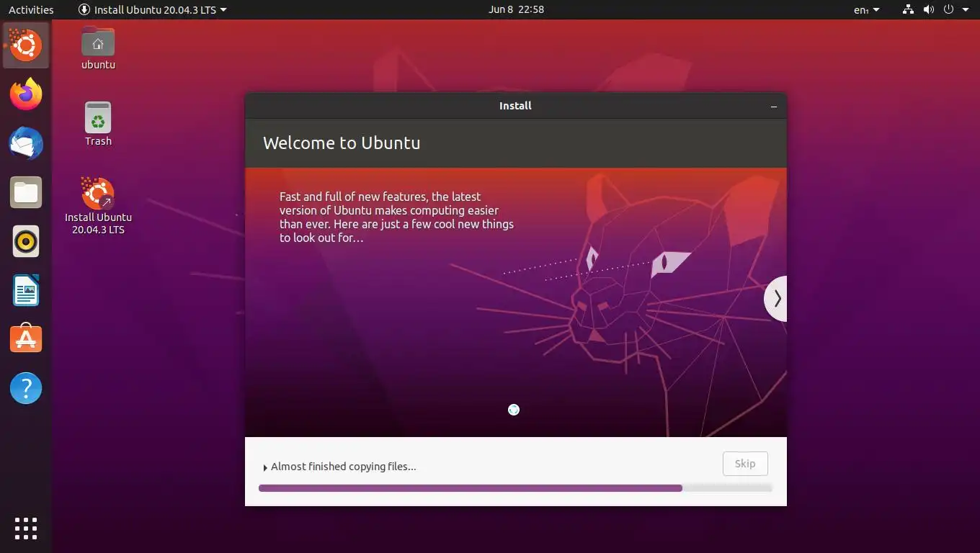Viewport: 980px width, 553px height.
Task: Click the Jun 8 22:58 clock
Action: pos(516,9)
